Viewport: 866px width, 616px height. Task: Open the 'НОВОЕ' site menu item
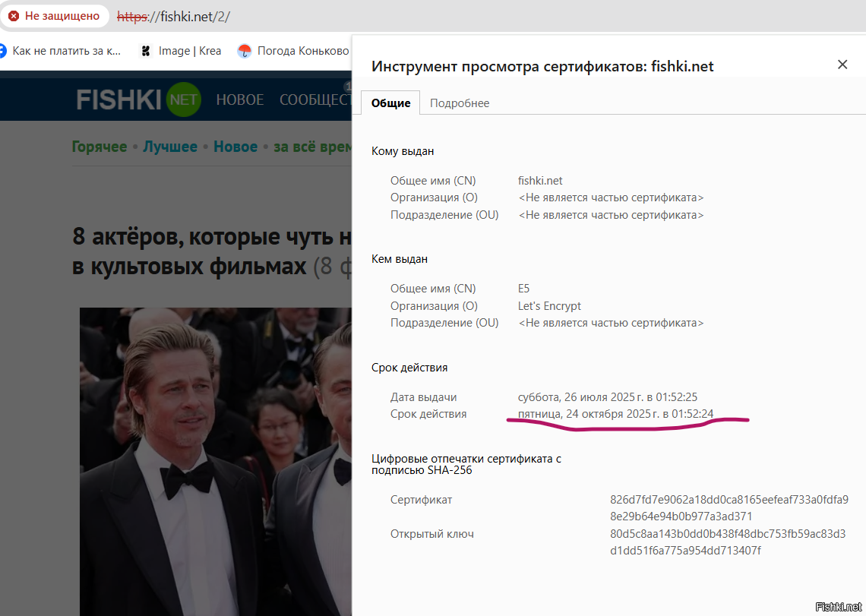[240, 100]
